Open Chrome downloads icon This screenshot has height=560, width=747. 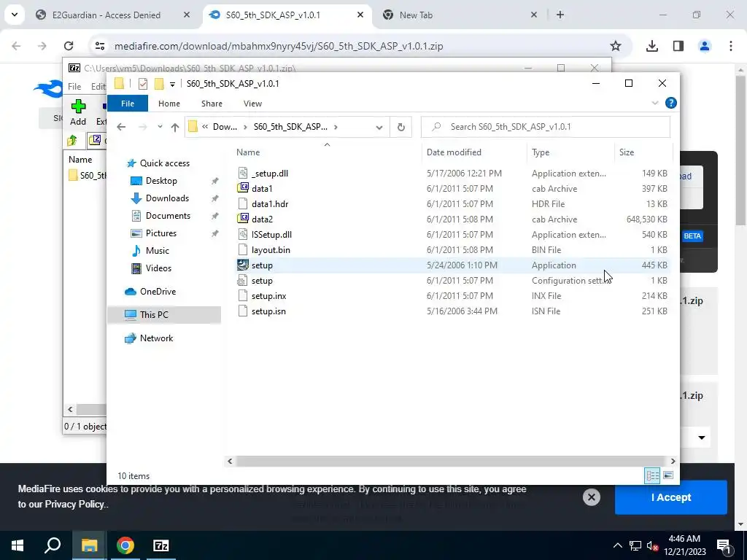(x=651, y=46)
